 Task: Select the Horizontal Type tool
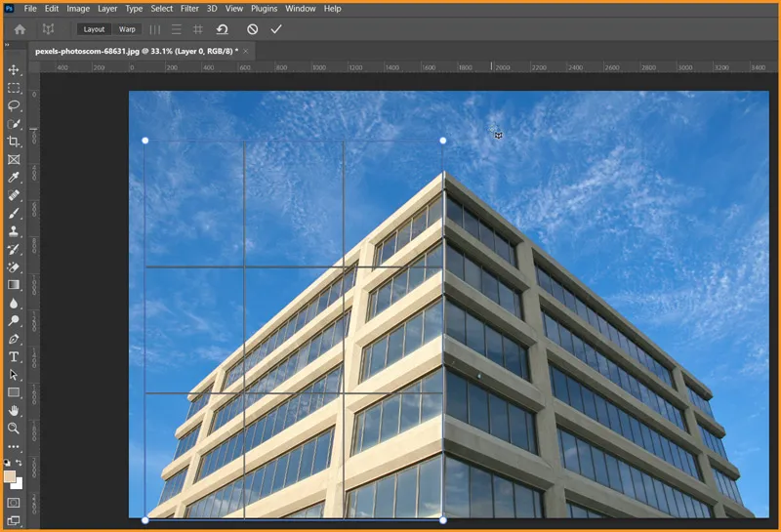pyautogui.click(x=14, y=357)
